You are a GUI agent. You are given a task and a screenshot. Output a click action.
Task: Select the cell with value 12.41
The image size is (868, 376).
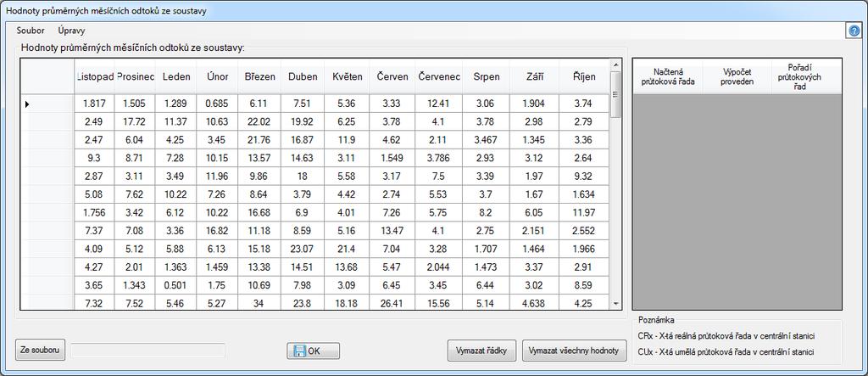439,104
